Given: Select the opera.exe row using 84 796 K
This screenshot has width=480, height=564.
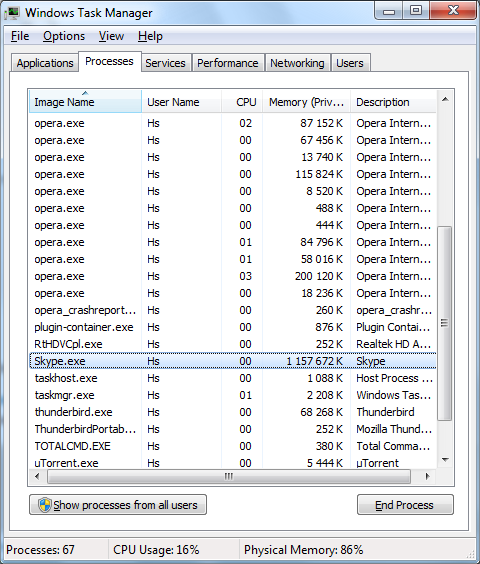Looking at the screenshot, I should click(x=233, y=242).
